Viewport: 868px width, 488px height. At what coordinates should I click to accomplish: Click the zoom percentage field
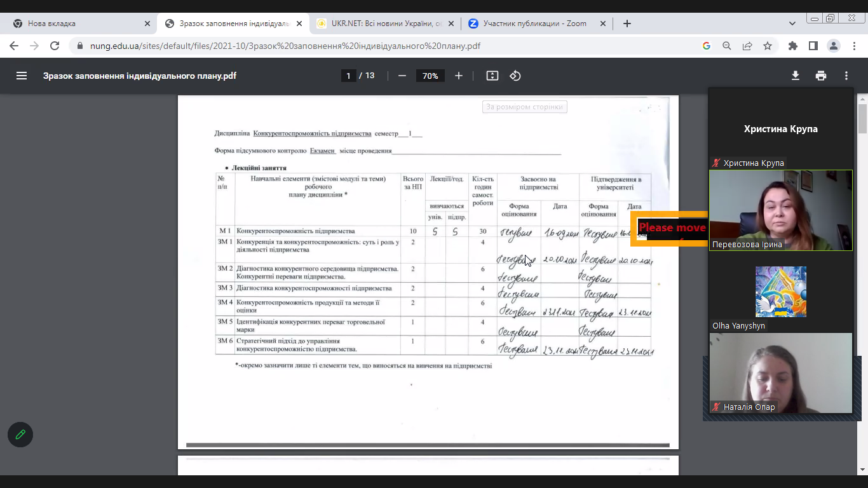[430, 76]
